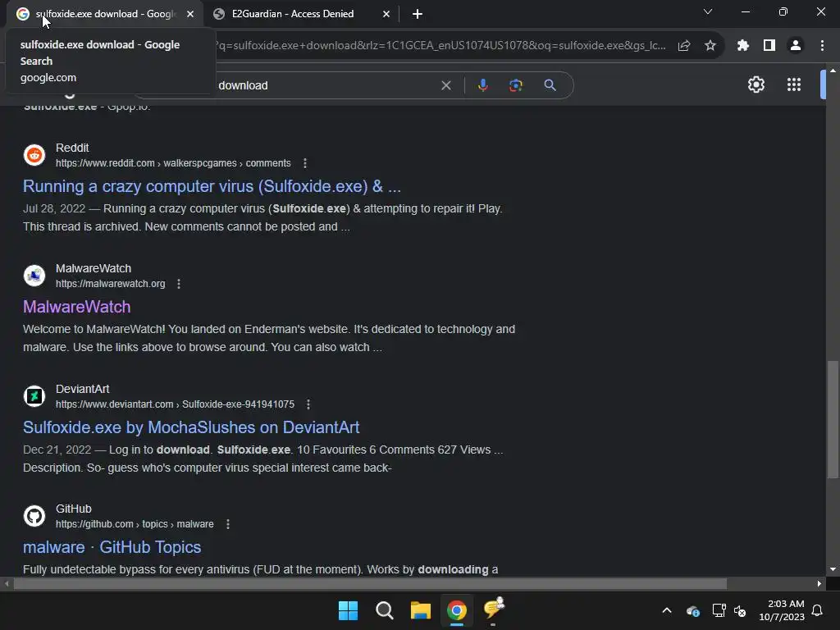Open the Windows Start menu
The width and height of the screenshot is (840, 630).
coord(348,610)
